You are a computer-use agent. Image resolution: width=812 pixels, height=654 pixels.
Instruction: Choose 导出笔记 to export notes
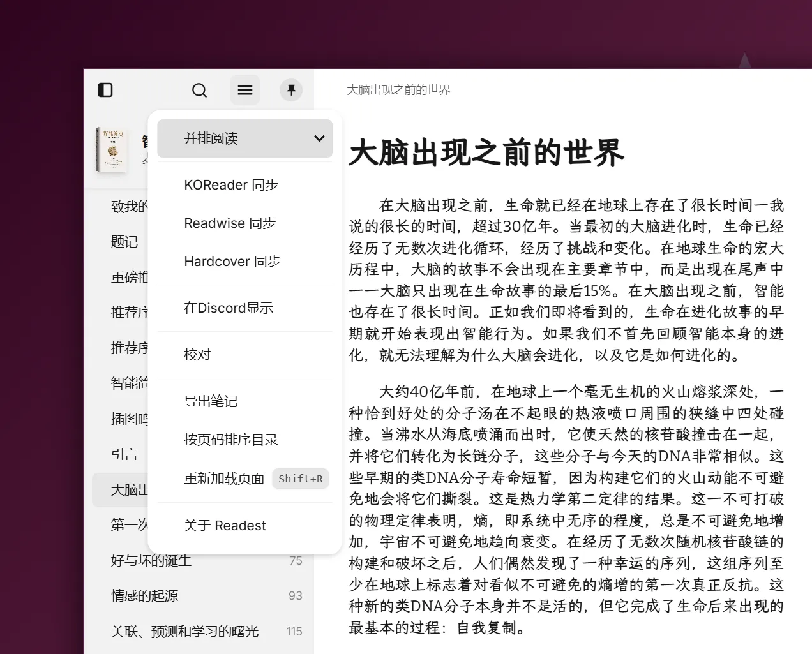pyautogui.click(x=211, y=401)
